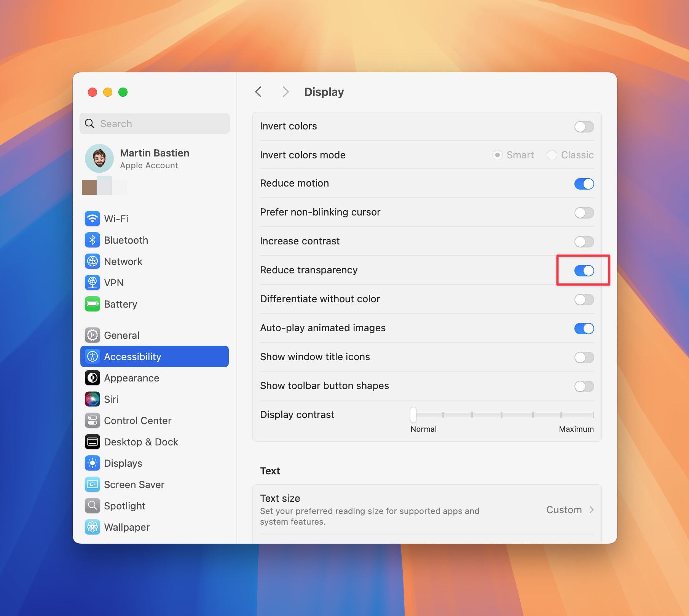Viewport: 689px width, 616px height.
Task: Open Battery settings label
Action: (120, 304)
